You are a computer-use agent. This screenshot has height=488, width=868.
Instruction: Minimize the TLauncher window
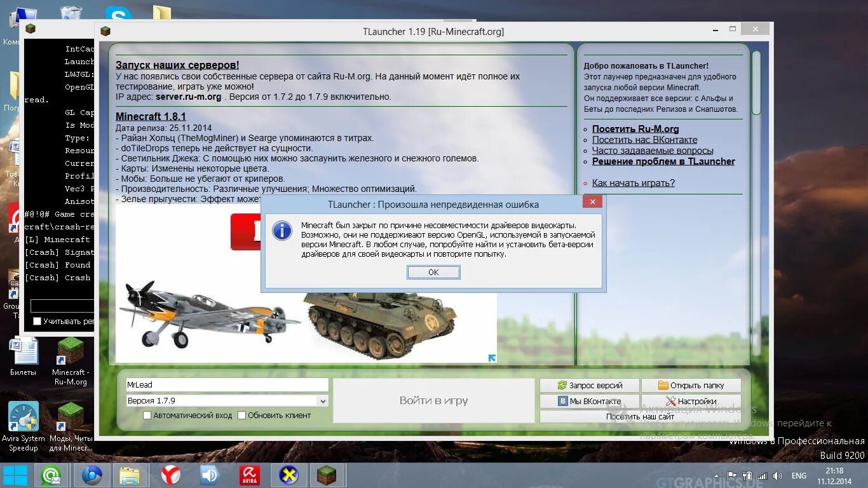coord(715,29)
